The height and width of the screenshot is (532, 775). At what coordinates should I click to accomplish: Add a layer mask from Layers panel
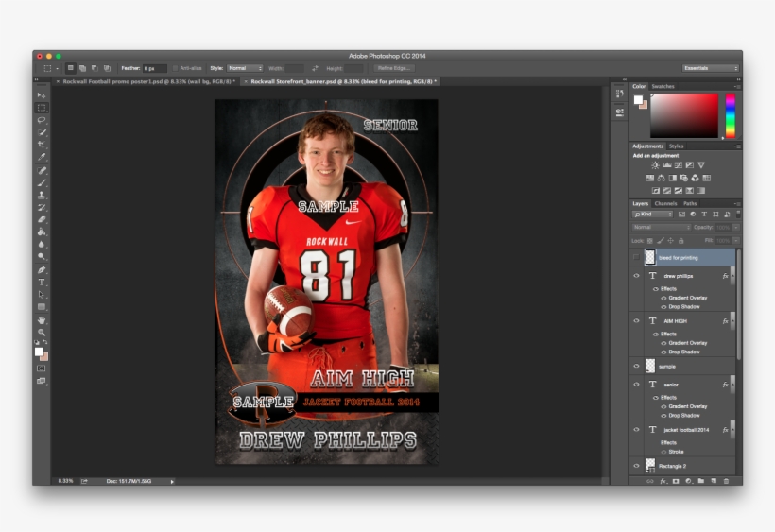pyautogui.click(x=676, y=481)
